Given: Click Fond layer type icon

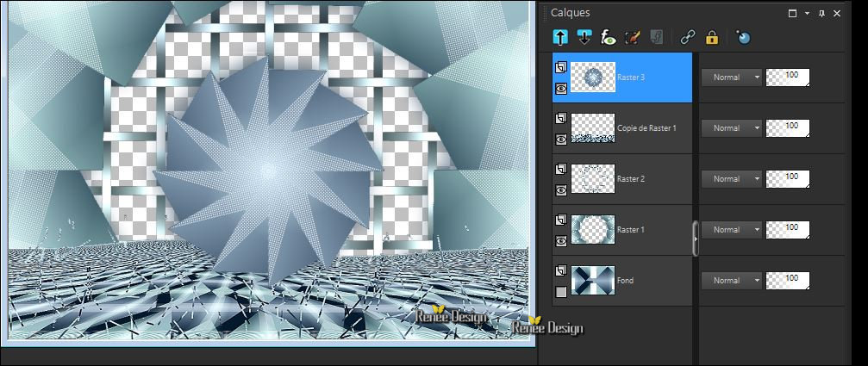Looking at the screenshot, I should 561,271.
